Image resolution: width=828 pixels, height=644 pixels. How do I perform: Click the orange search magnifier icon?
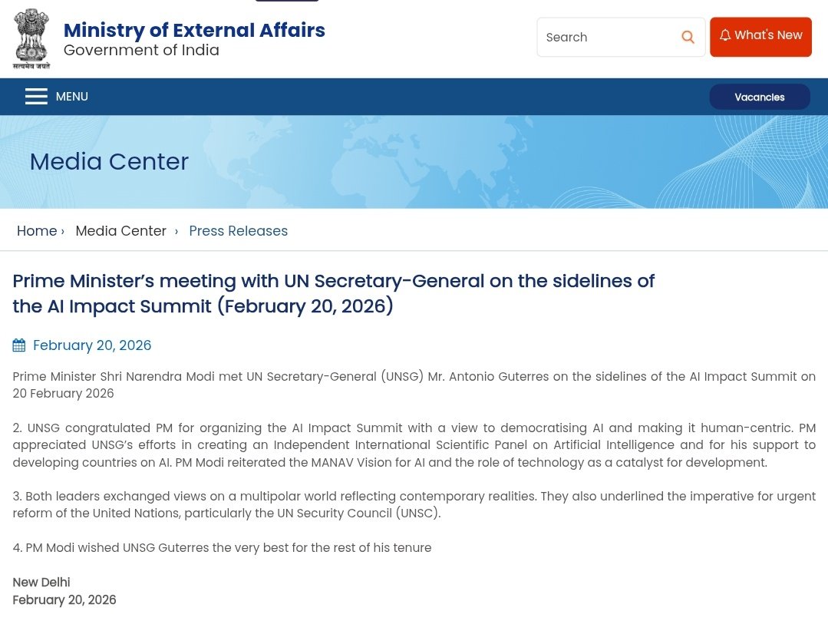[688, 37]
